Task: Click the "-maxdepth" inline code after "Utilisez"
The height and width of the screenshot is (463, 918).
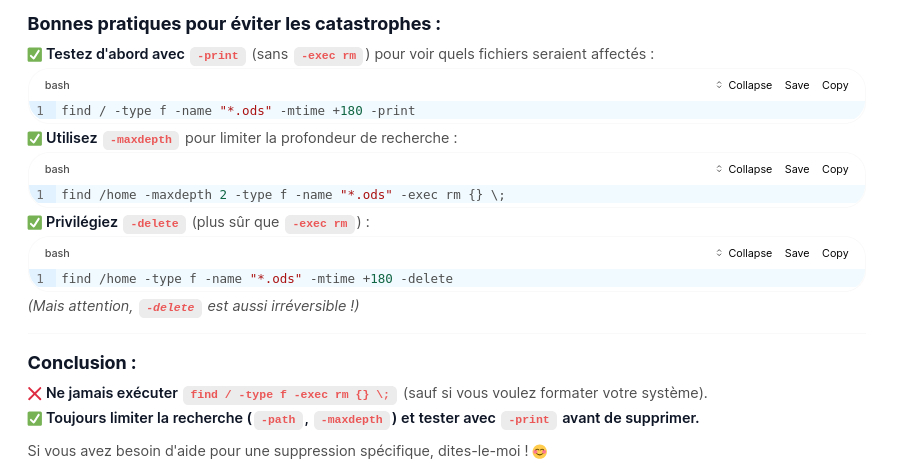Action: pyautogui.click(x=141, y=140)
